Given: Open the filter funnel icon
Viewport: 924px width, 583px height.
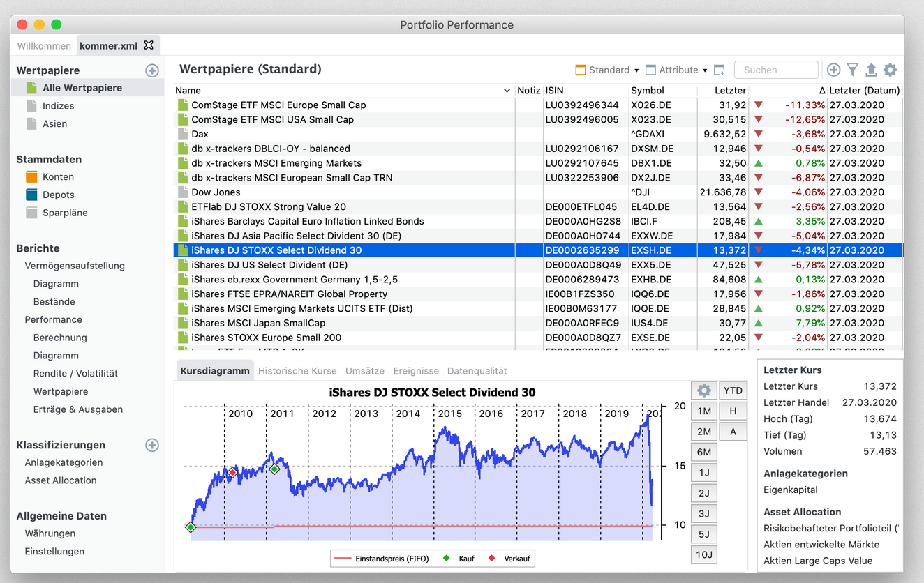Looking at the screenshot, I should click(852, 70).
